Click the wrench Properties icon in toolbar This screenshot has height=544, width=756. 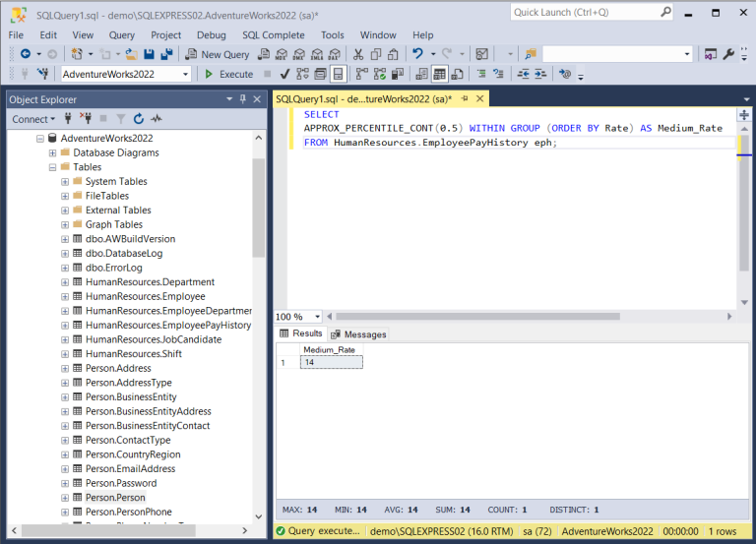(727, 54)
